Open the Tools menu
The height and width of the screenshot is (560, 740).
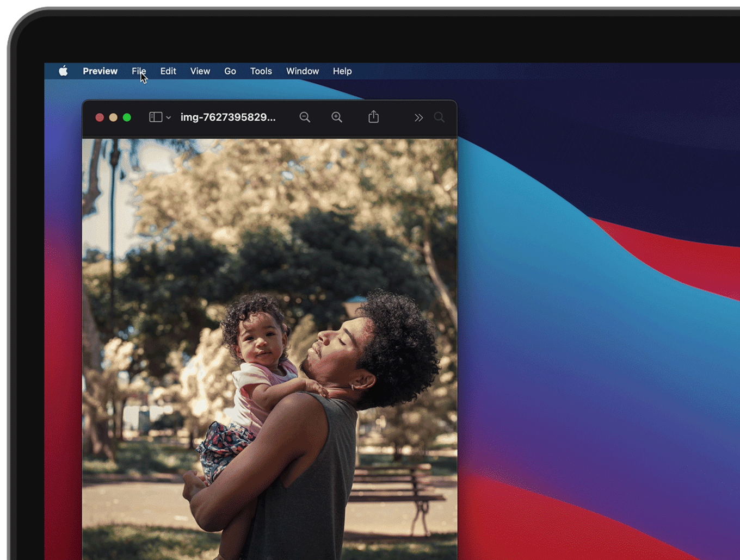click(x=261, y=71)
